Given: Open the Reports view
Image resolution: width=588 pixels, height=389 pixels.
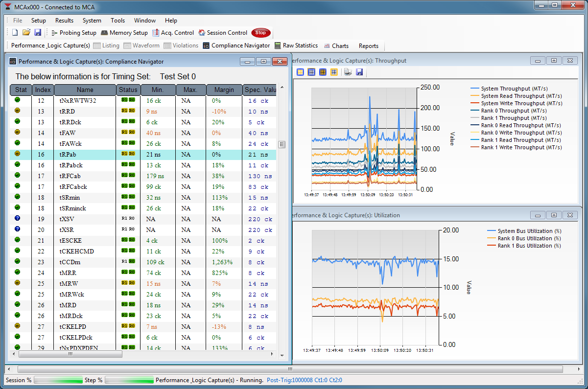Looking at the screenshot, I should [368, 46].
